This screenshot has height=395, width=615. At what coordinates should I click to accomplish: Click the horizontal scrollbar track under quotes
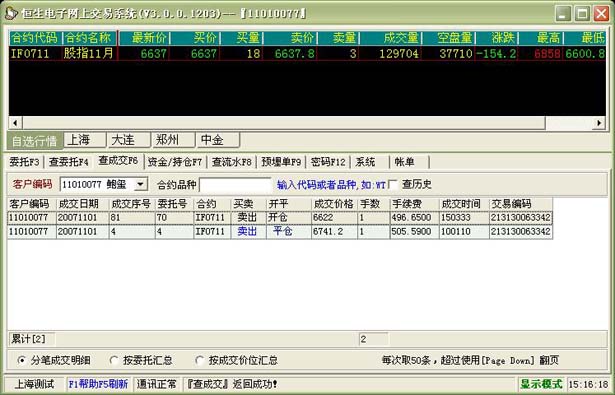(284, 123)
